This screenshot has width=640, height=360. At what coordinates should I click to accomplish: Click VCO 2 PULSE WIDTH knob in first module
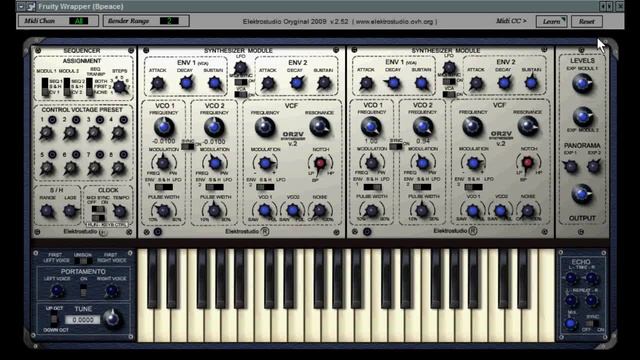[x=214, y=211]
